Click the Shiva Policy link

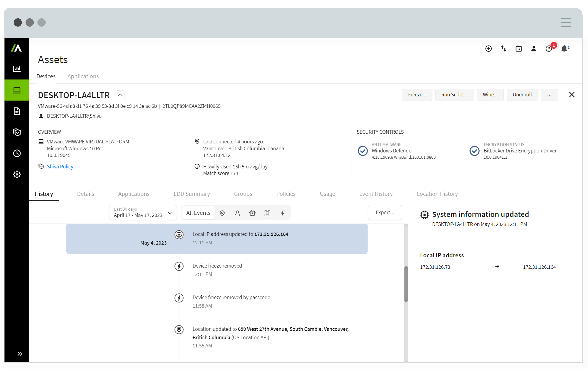pyautogui.click(x=60, y=166)
